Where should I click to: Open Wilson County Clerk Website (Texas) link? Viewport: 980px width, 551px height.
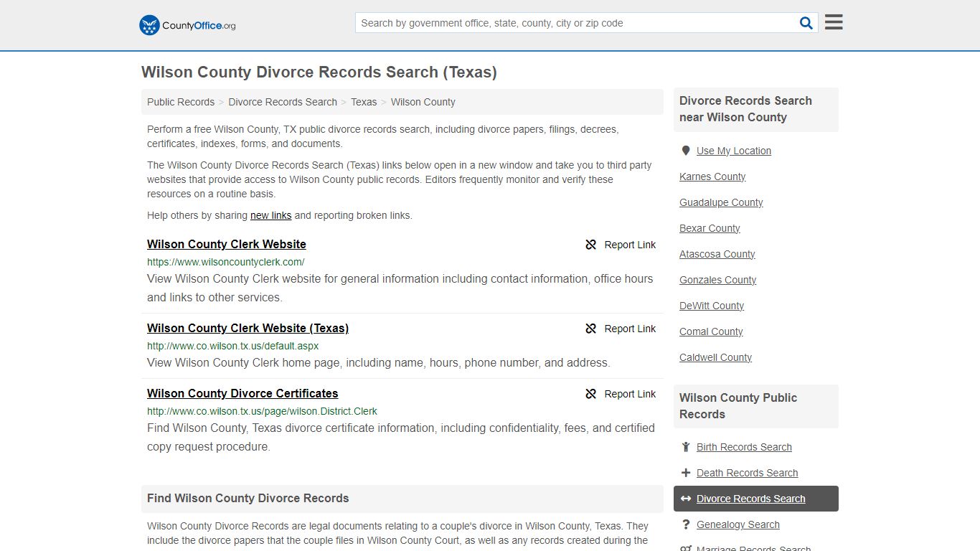pyautogui.click(x=248, y=328)
